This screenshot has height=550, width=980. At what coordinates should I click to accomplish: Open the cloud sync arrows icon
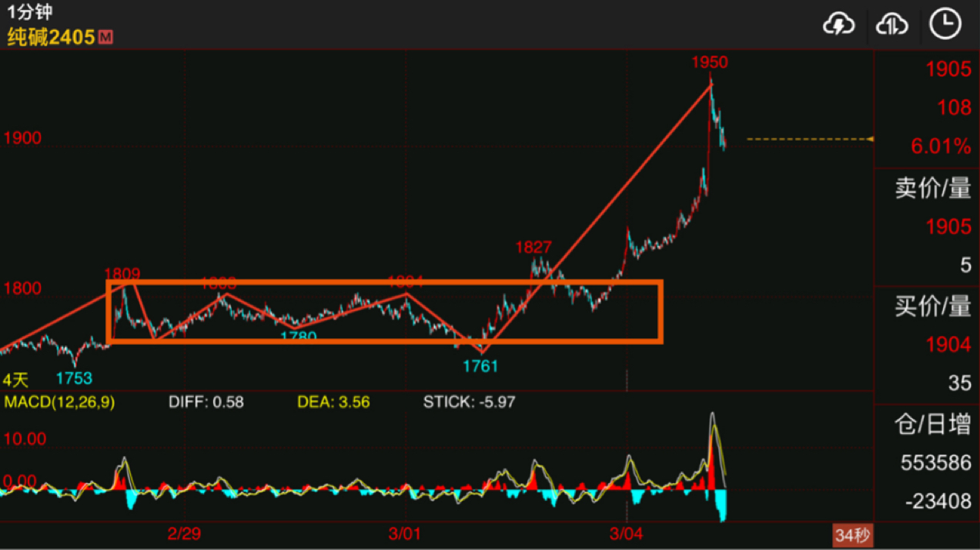(892, 25)
